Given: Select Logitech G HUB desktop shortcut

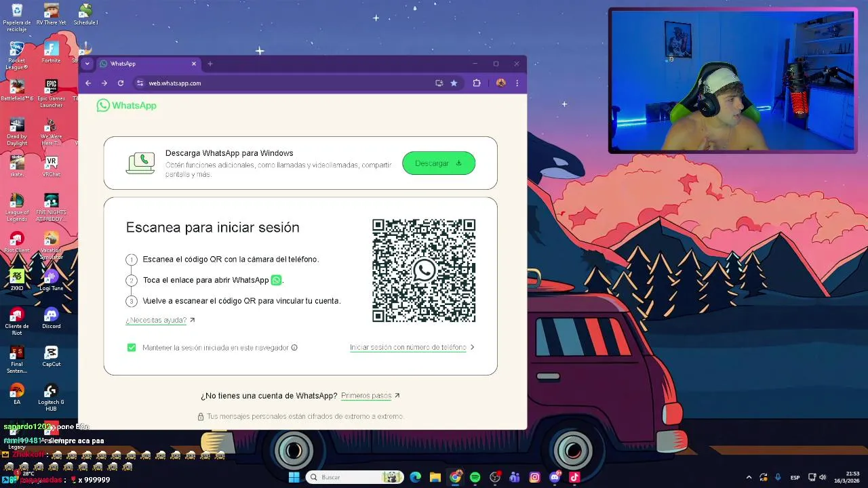Looking at the screenshot, I should [x=51, y=397].
